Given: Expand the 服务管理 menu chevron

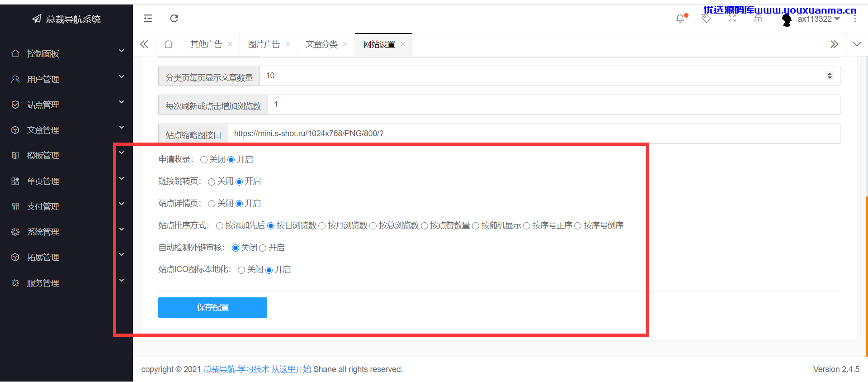Looking at the screenshot, I should click(x=122, y=280).
